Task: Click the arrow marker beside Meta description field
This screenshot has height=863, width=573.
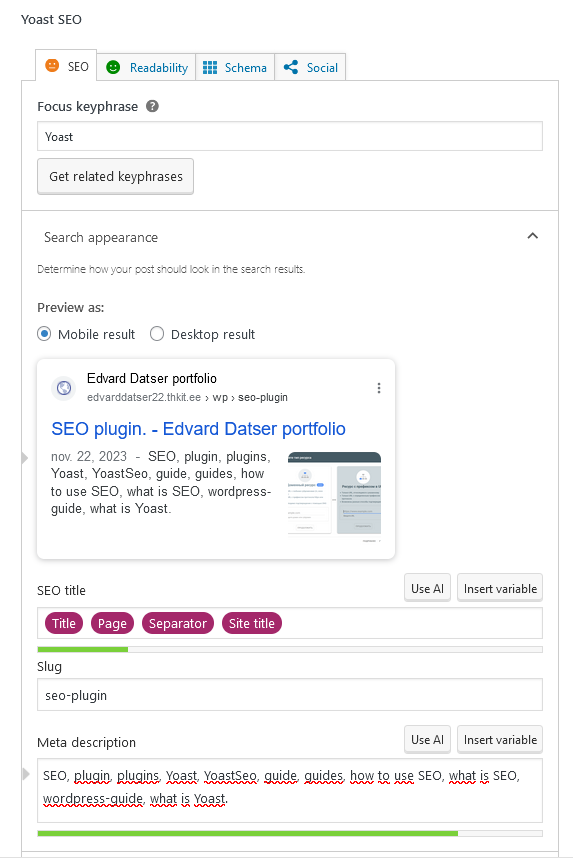Action: (x=26, y=774)
